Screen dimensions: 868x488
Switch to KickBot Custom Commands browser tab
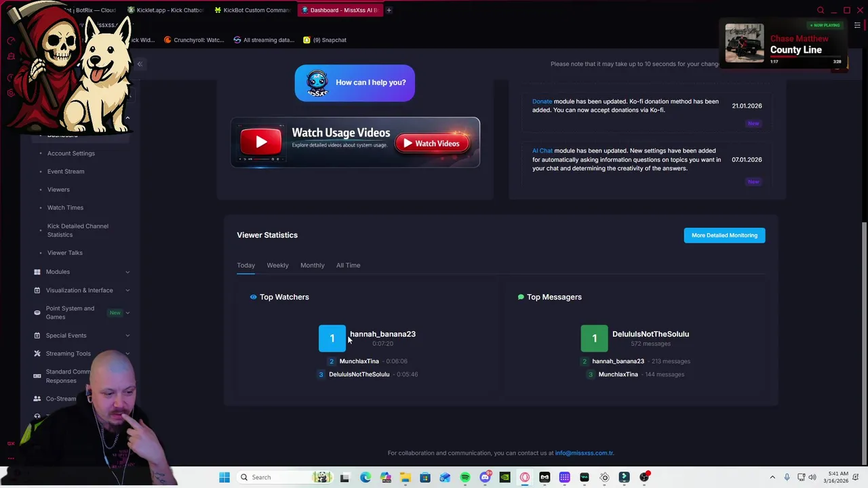(x=252, y=10)
